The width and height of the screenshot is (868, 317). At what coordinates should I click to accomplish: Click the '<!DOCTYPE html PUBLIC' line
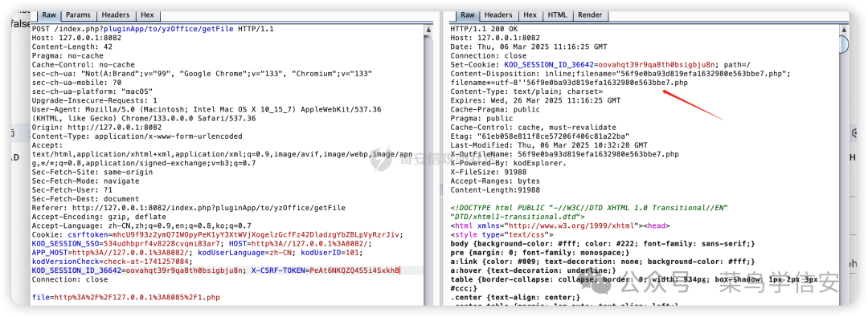click(588, 208)
